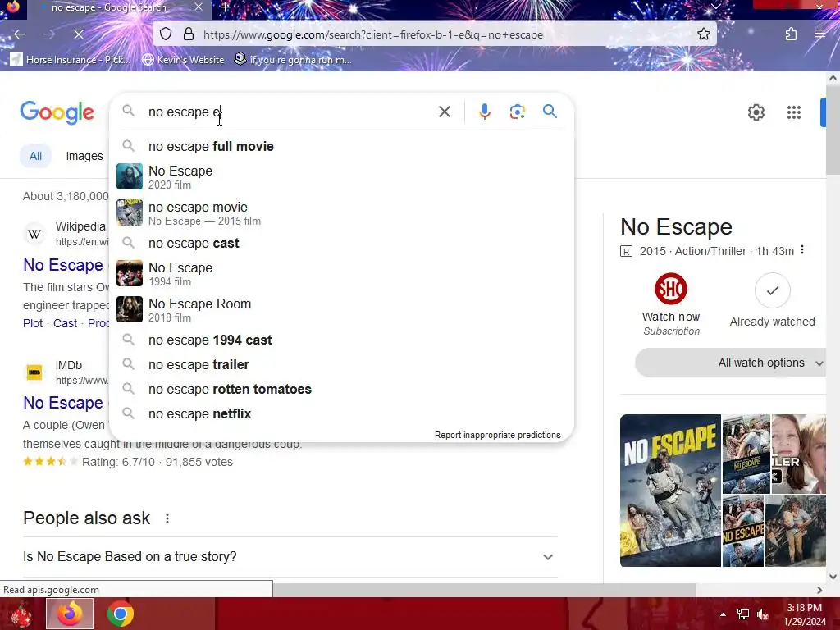Close the 'no escape - Google Search' tab
Viewport: 840px width, 630px height.
coord(199,7)
